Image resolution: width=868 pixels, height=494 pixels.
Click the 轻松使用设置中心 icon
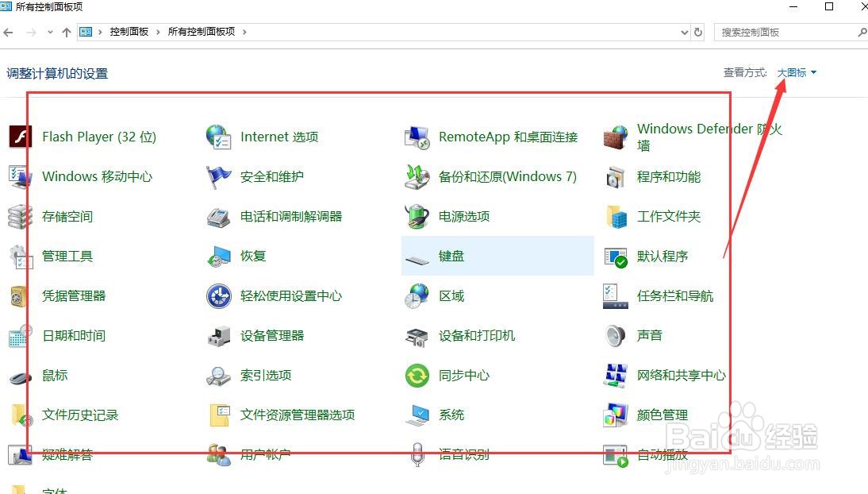pos(218,296)
